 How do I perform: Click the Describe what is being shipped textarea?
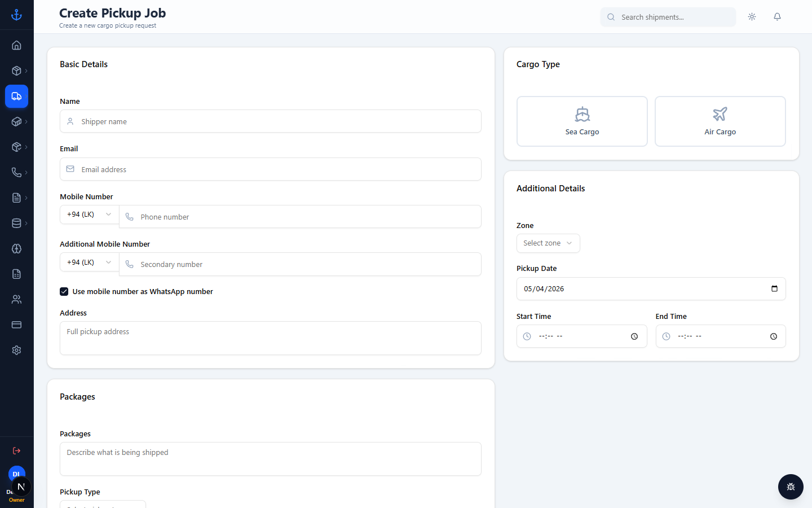click(271, 459)
